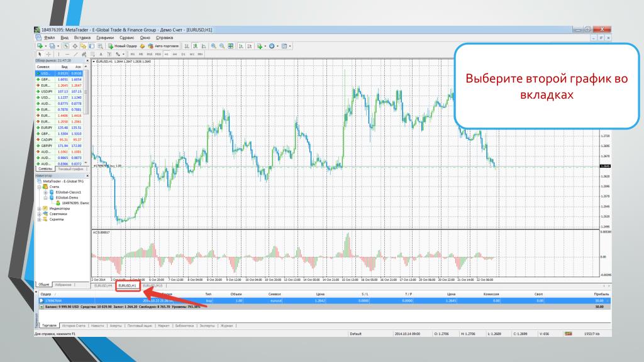
Task: Select the EURUSD,M15 chart tab
Action: (153, 286)
